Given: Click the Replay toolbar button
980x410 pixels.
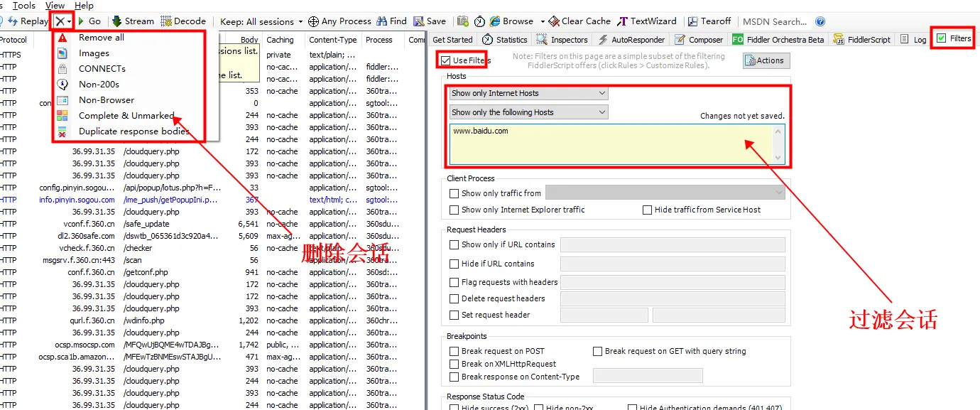Looking at the screenshot, I should tap(28, 21).
